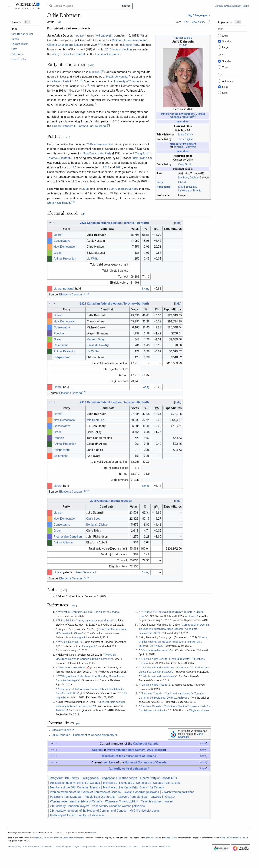This screenshot has width=258, height=868.
Task: Enable the Dark color mode
Action: point(219,93)
